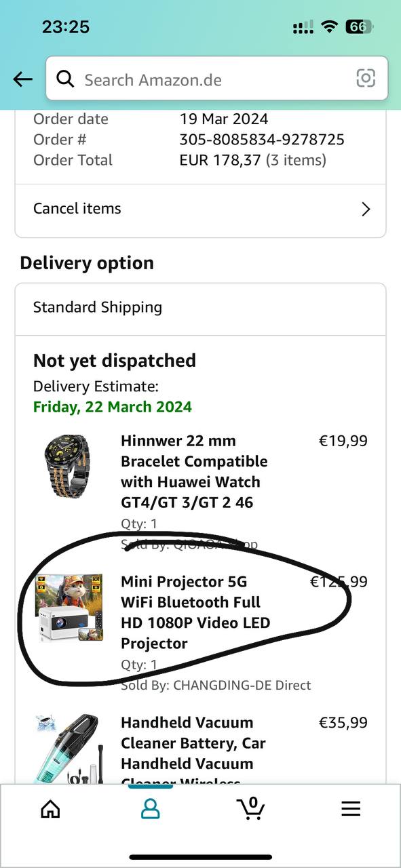Image resolution: width=401 pixels, height=868 pixels.
Task: Tap the battery indicator showing 66
Action: pos(358,27)
